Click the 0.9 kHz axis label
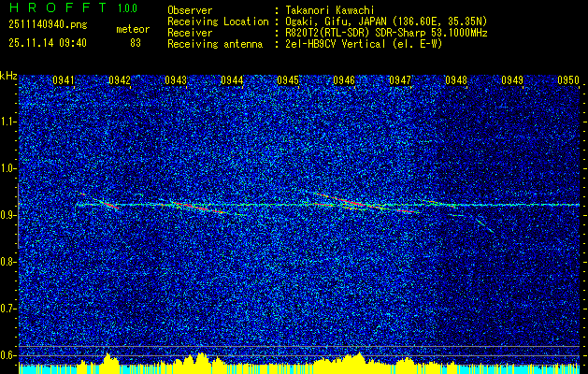Viewport: 588px width, 374px height. coord(8,215)
